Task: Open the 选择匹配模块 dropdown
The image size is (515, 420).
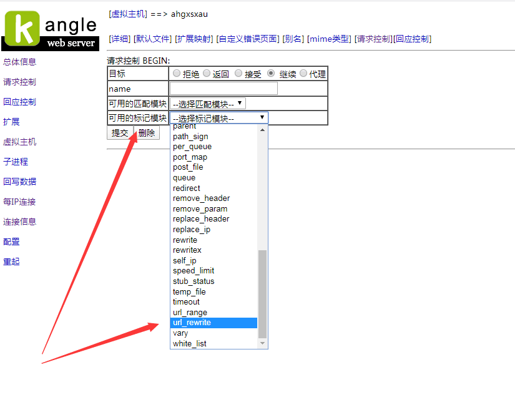Action: 208,104
